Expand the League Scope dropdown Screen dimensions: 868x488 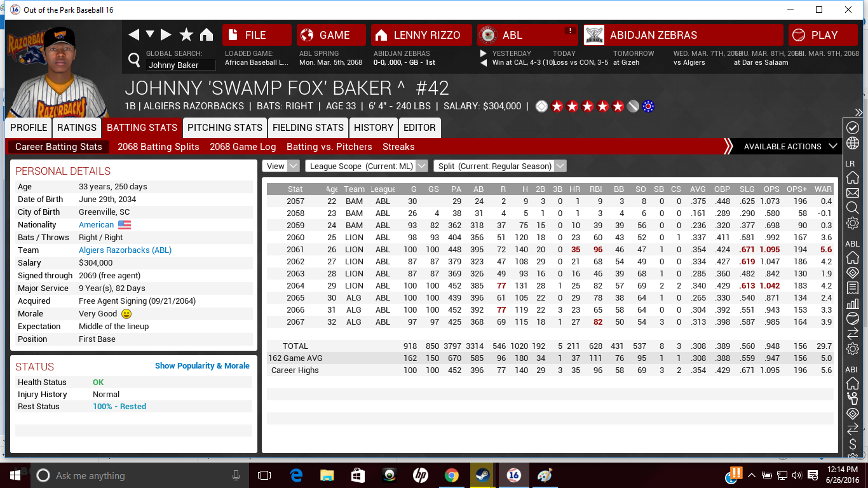[366, 166]
